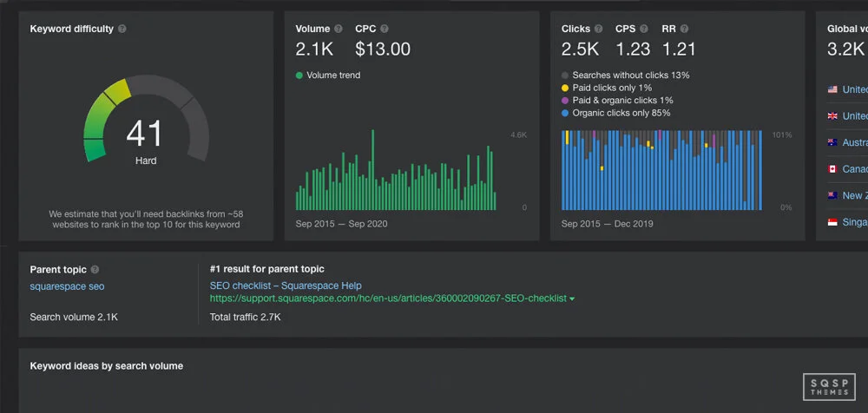Click the Singapore flag icon
The width and height of the screenshot is (868, 413).
832,222
